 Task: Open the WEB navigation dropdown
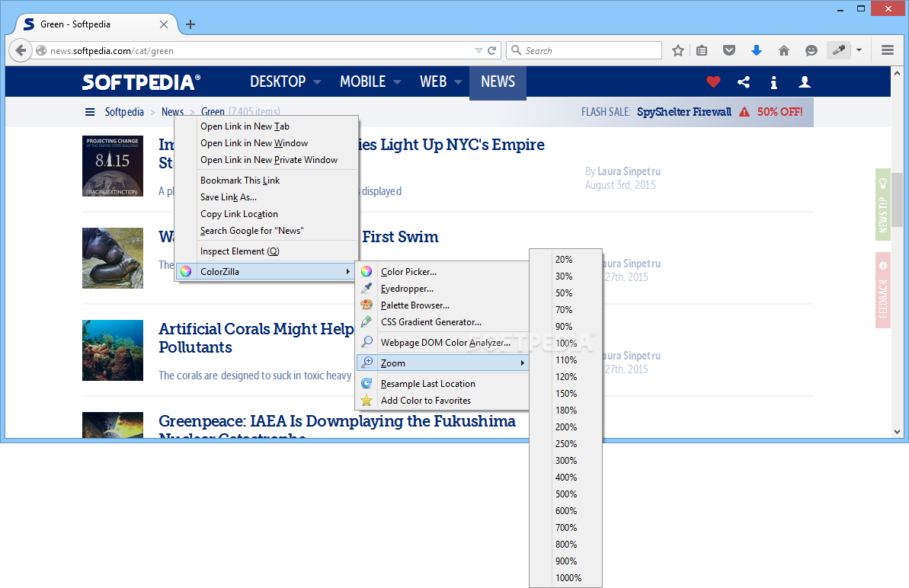[x=440, y=81]
